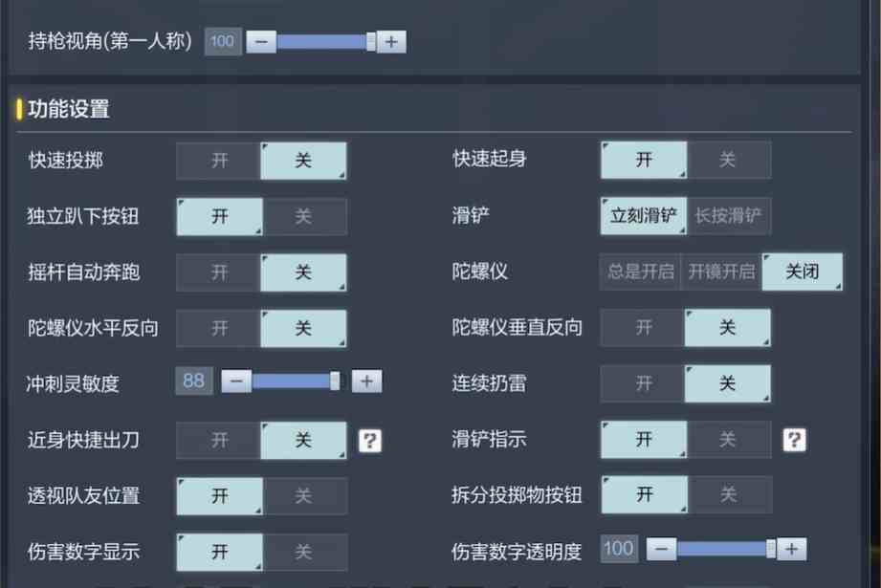Decrease 持枪视角(第一人称) with minus button
The width and height of the screenshot is (881, 588).
pyautogui.click(x=261, y=42)
